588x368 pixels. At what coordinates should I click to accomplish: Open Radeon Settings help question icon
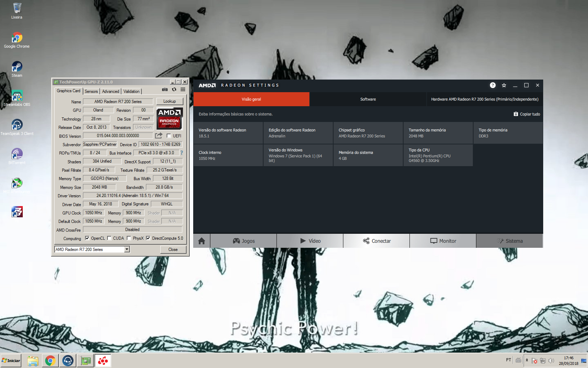click(x=493, y=85)
